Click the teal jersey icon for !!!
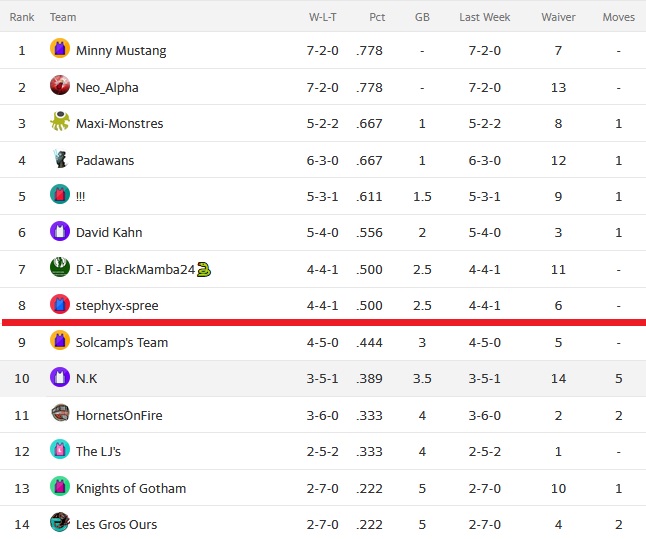This screenshot has width=646, height=539. [x=60, y=194]
